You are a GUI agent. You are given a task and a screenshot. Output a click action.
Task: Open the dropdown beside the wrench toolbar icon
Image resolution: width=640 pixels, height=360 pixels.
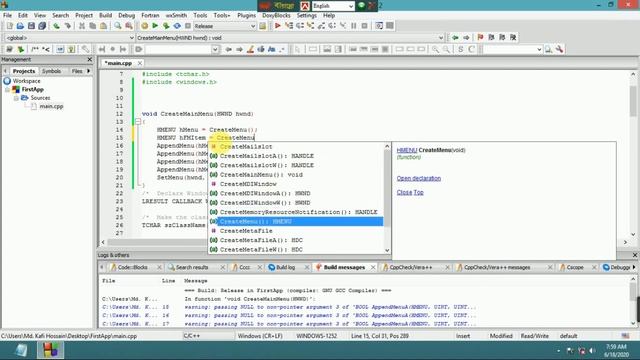pos(539,49)
